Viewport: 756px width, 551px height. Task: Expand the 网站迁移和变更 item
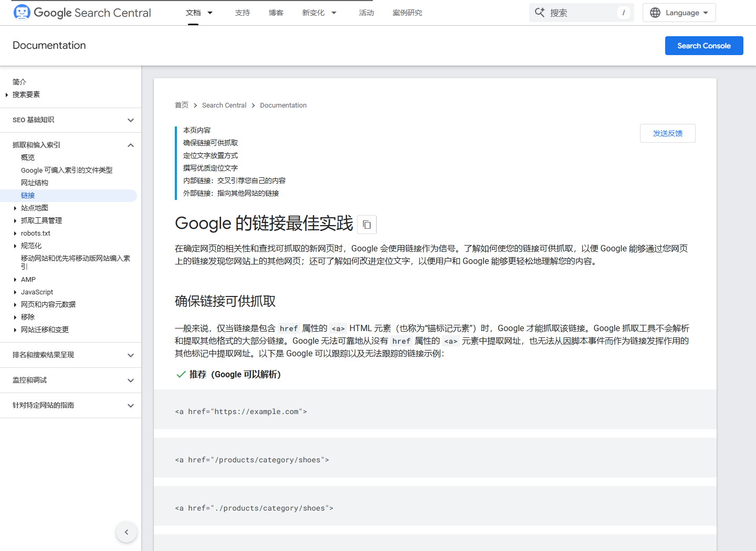coord(15,330)
